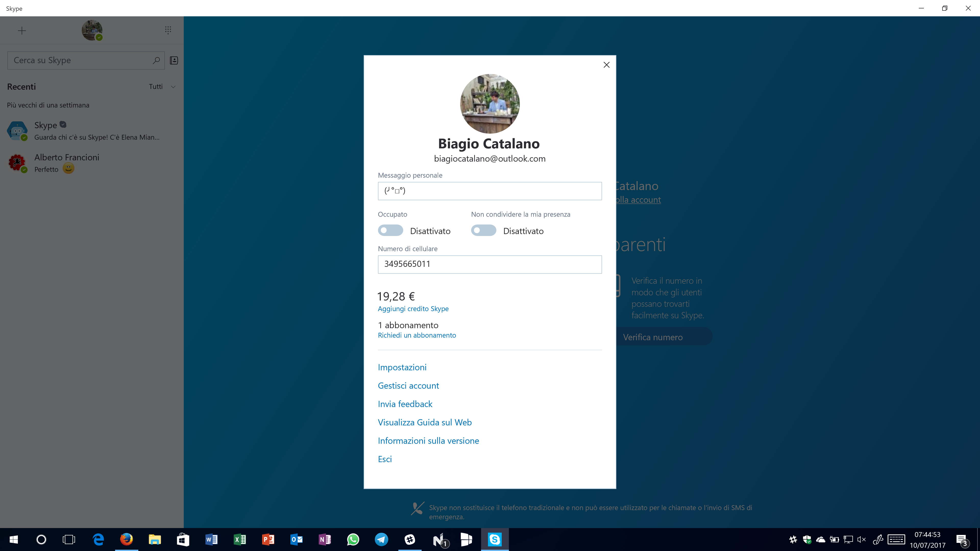
Task: Toggle the Occupato status switch
Action: [x=390, y=230]
